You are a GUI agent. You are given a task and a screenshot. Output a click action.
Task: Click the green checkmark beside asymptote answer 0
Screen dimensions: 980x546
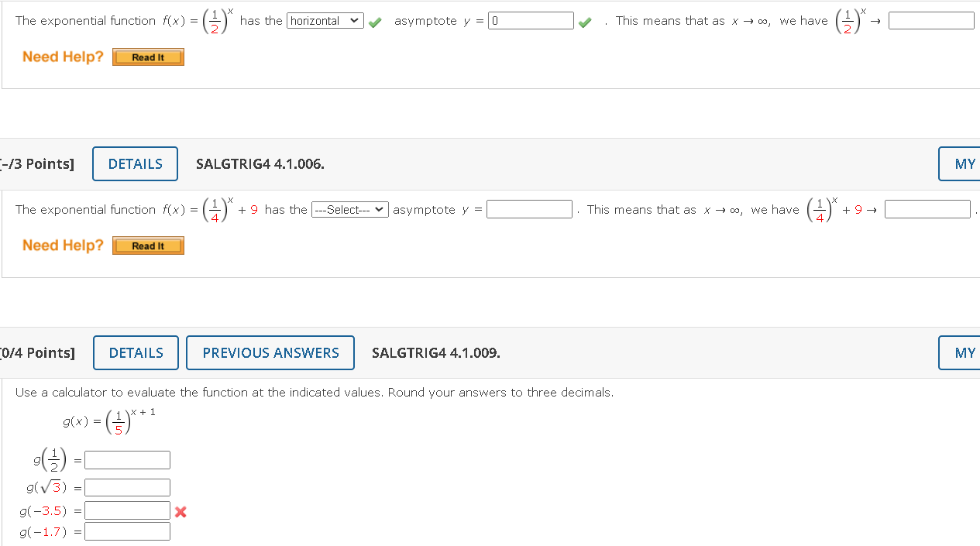click(585, 22)
